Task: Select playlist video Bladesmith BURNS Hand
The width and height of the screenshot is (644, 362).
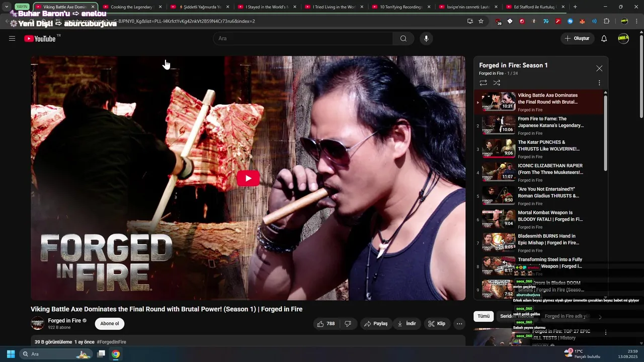Action: click(538, 243)
